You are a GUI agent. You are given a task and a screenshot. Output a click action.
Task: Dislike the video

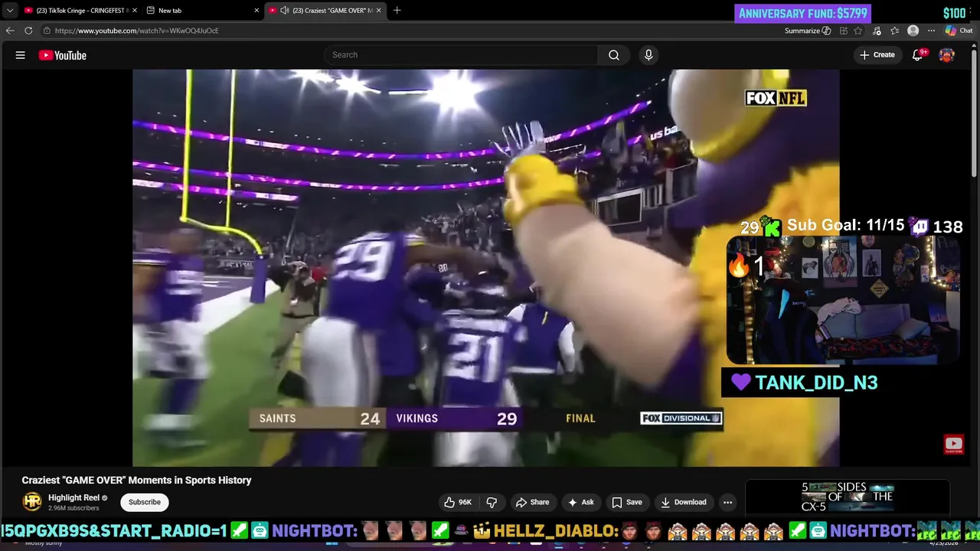492,502
